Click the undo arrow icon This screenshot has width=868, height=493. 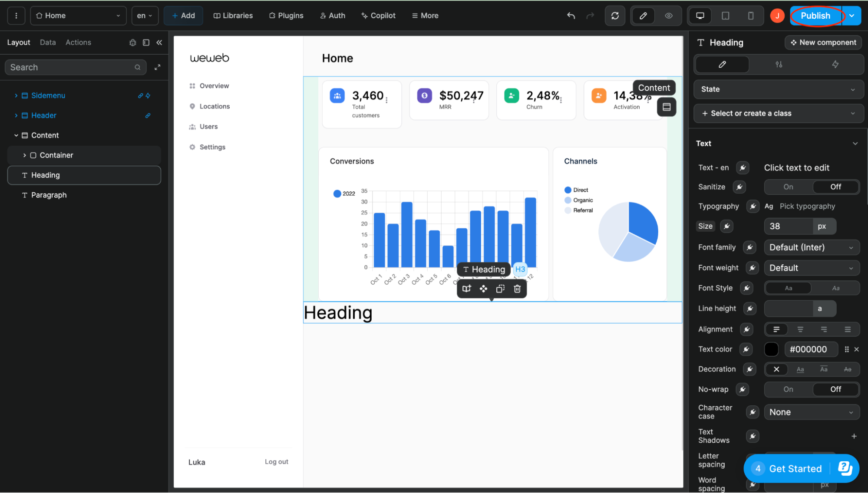(x=571, y=16)
